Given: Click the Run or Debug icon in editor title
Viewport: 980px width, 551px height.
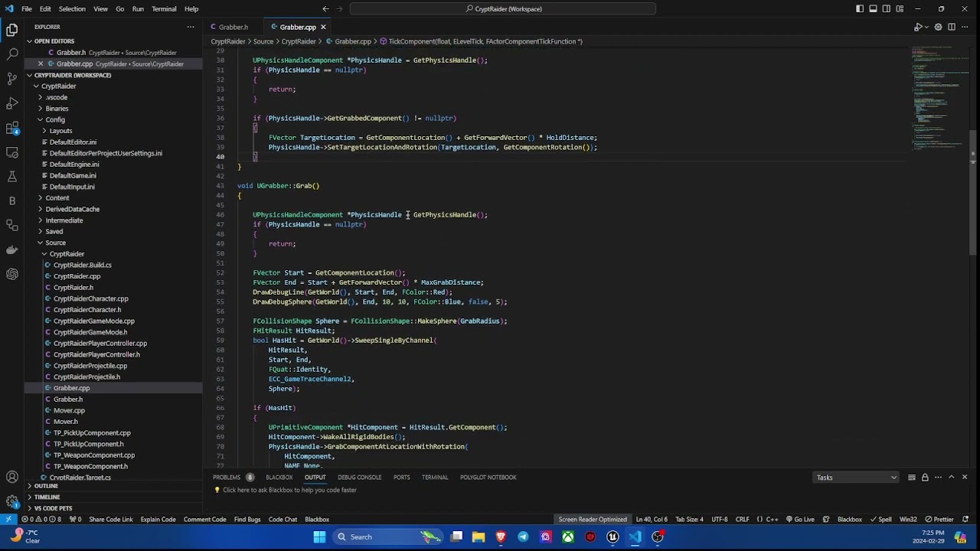Looking at the screenshot, I should coord(919,27).
